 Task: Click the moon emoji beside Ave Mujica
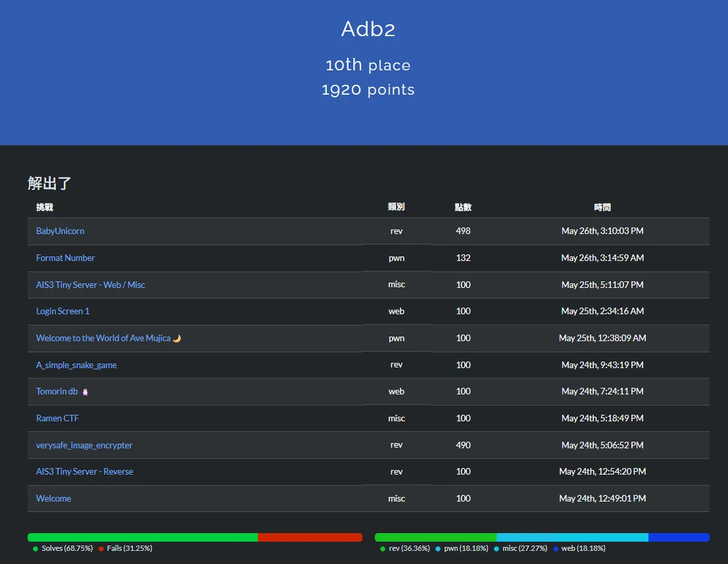tap(177, 339)
